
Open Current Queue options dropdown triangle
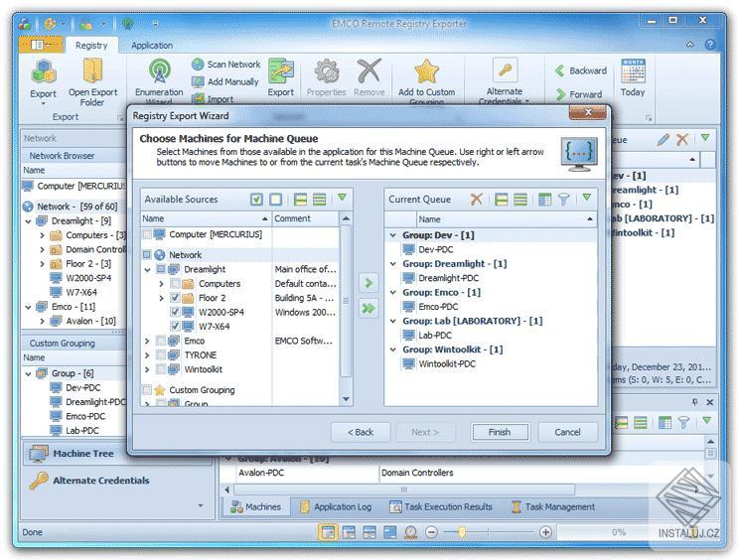point(586,198)
